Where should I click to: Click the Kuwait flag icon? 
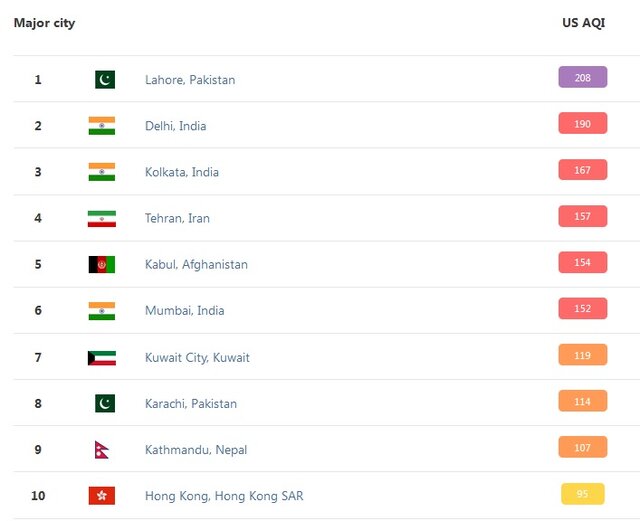[101, 357]
